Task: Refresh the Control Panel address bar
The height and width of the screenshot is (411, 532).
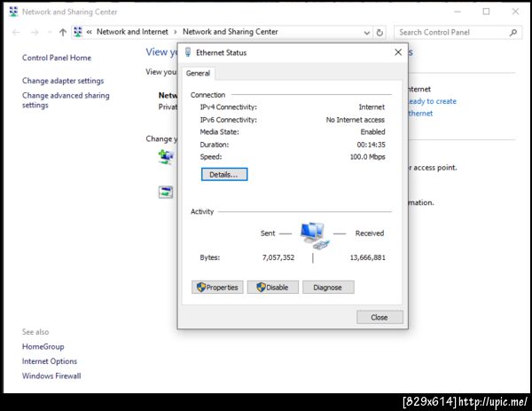Action: tap(379, 33)
